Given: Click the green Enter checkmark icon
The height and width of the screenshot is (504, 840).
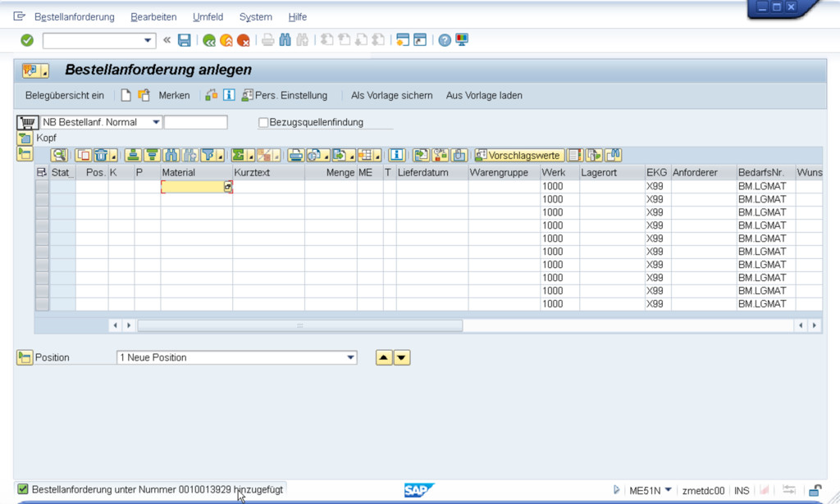Looking at the screenshot, I should click(x=27, y=40).
